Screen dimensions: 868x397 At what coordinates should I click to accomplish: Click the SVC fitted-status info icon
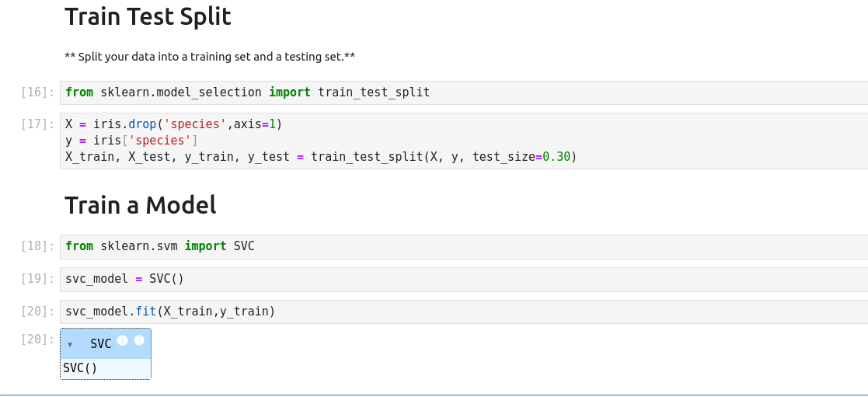(123, 340)
